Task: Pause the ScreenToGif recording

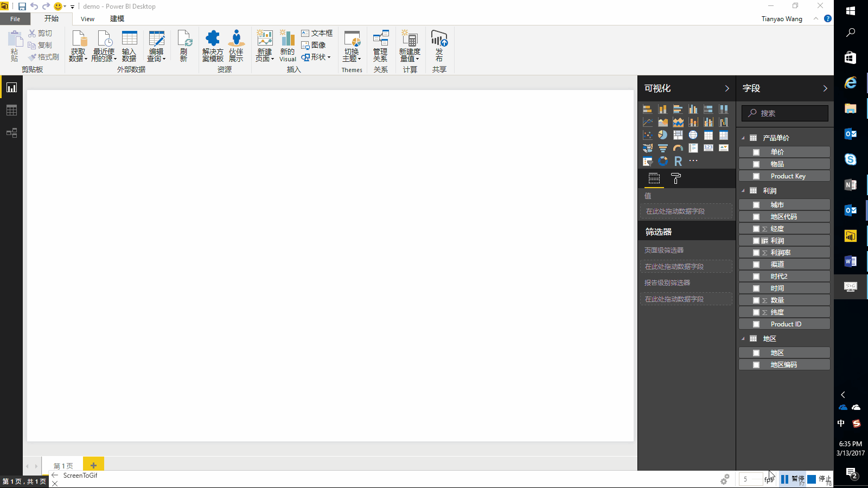Action: (x=793, y=479)
